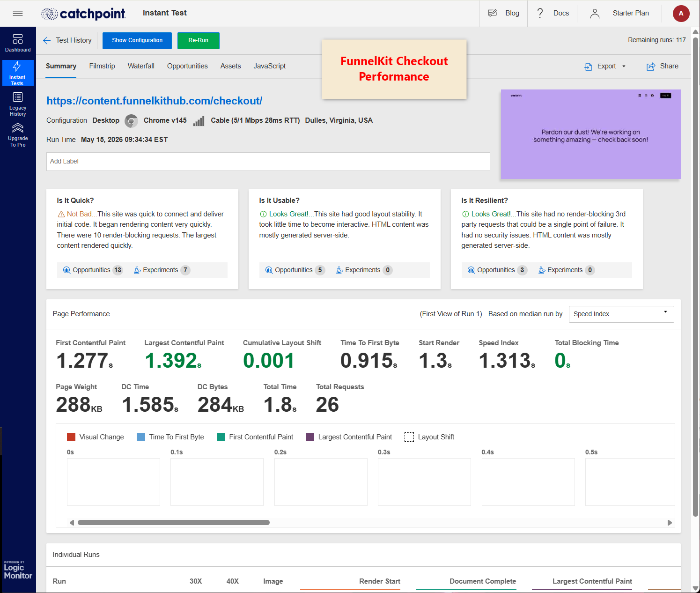
Task: Click the Is It Resilient Experiments flask icon
Action: (542, 270)
